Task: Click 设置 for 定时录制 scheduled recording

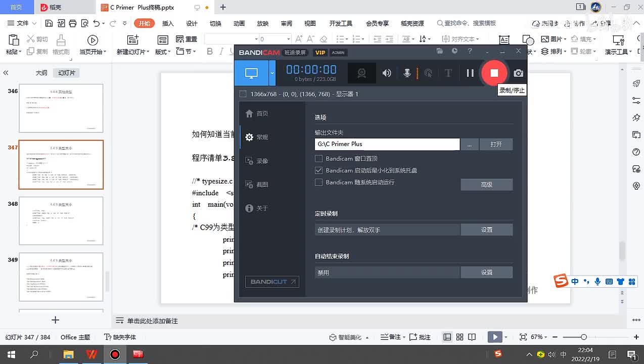Action: (487, 230)
